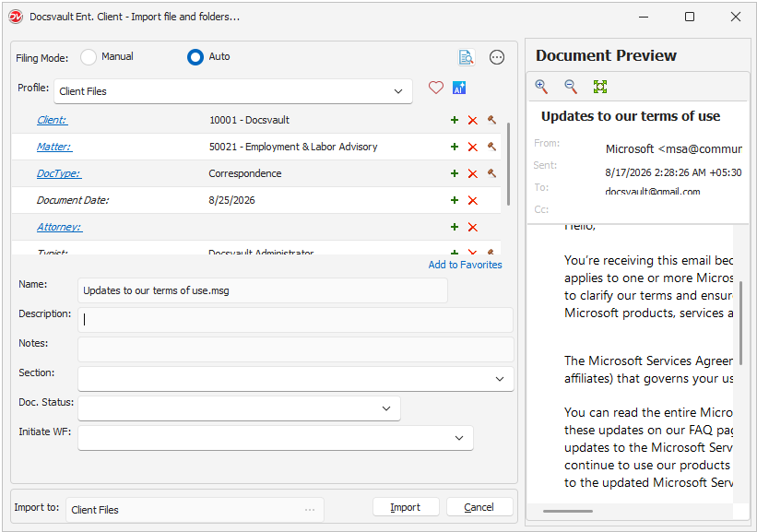This screenshot has width=757, height=532.
Task: Click the 10001 - Docsvault client value
Action: tap(249, 120)
